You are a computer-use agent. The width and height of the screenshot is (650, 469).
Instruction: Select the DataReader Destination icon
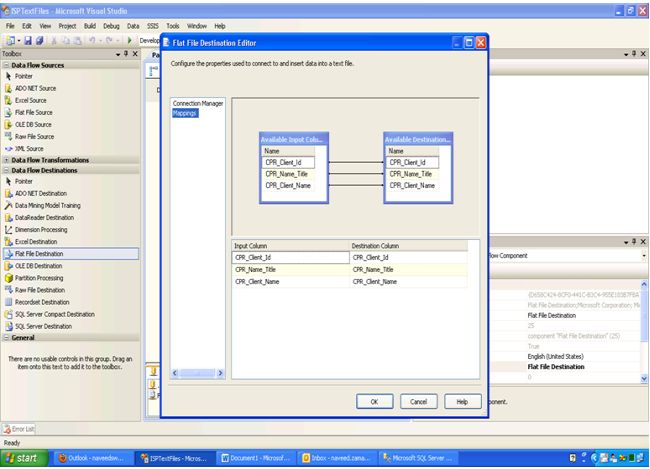pyautogui.click(x=8, y=217)
